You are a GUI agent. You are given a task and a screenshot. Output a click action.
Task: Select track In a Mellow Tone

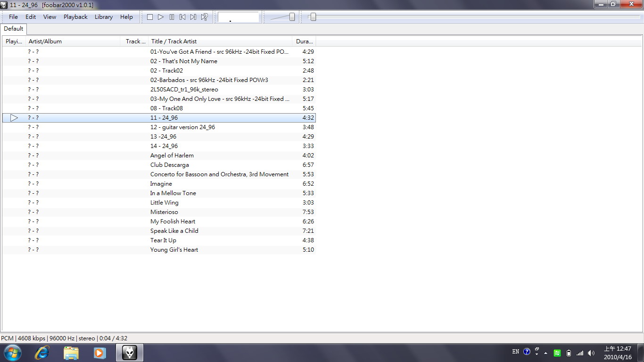coord(159,193)
